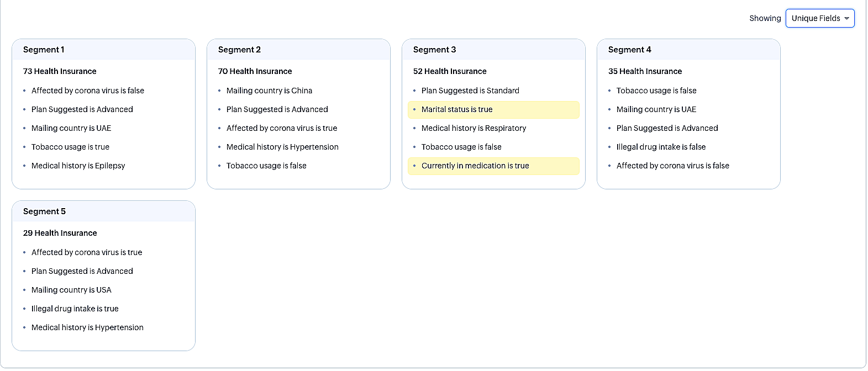
Task: Open 35 Health Insurance records
Action: 645,71
